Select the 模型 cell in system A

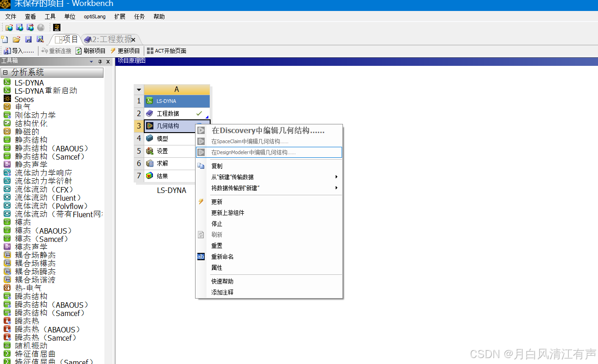point(170,138)
